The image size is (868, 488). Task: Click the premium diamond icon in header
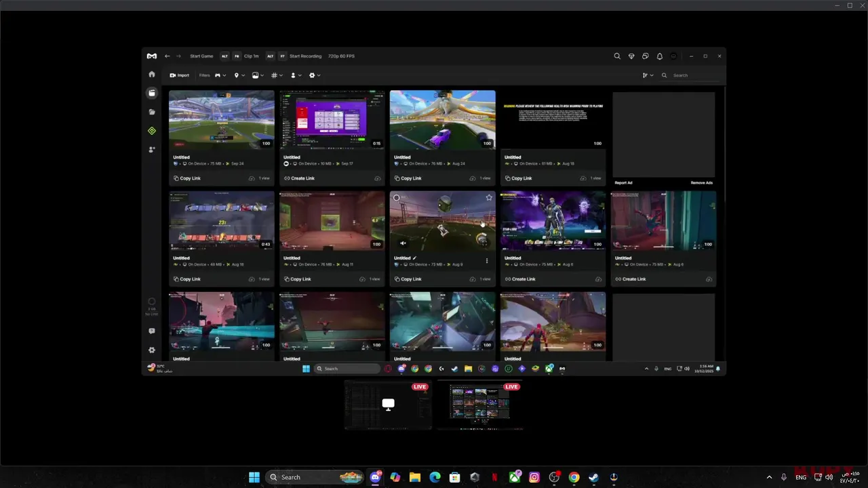pos(631,56)
